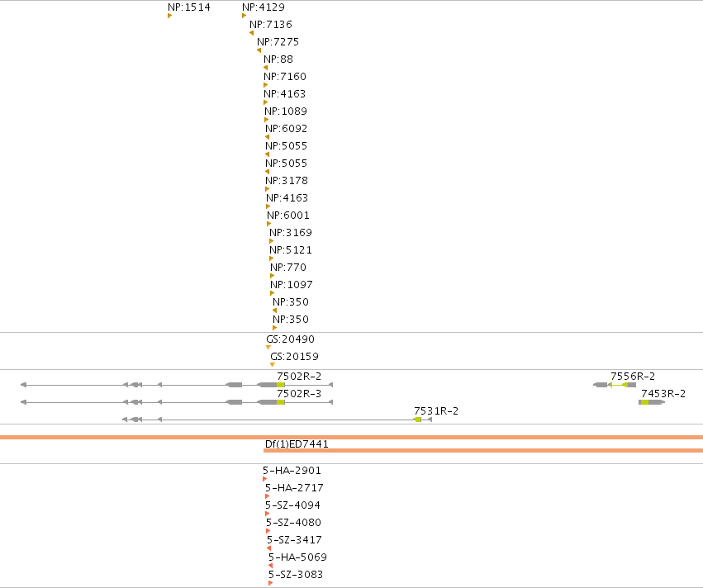Select the 7502R-2 transcript label
Screen dimensions: 703x588
(299, 376)
